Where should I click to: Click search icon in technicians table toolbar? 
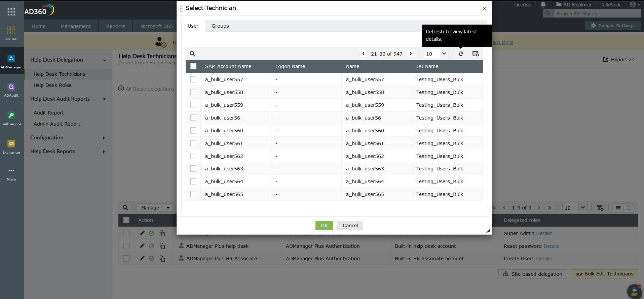point(125,208)
